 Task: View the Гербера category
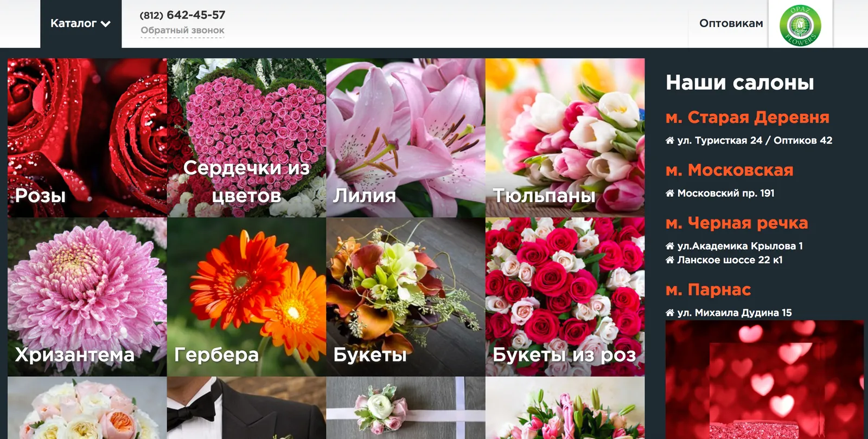tap(246, 297)
